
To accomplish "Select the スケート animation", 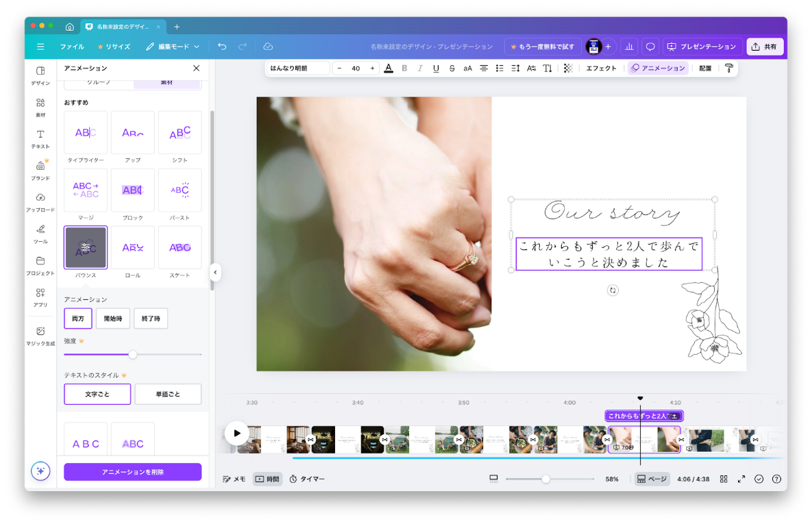I will 180,247.
